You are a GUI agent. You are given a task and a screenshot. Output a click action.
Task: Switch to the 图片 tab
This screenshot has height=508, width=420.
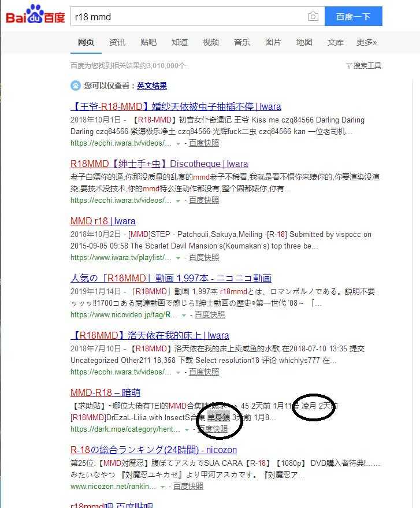click(273, 42)
